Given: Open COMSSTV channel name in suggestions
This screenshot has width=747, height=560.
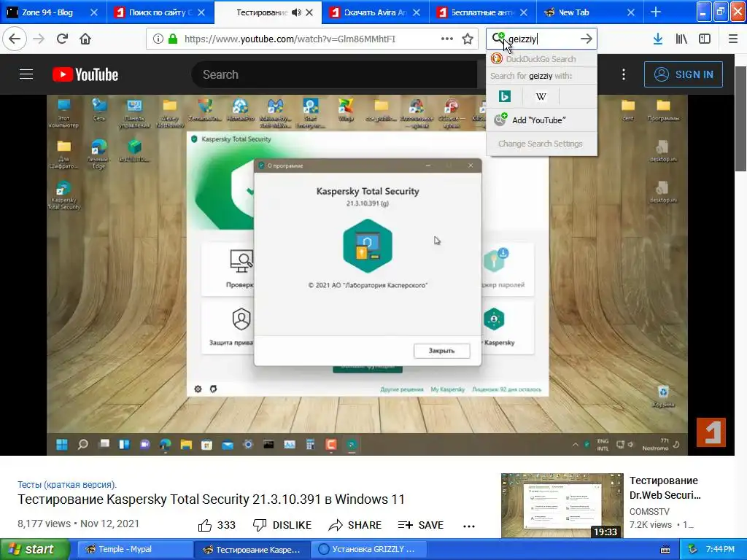Looking at the screenshot, I should pyautogui.click(x=649, y=511).
